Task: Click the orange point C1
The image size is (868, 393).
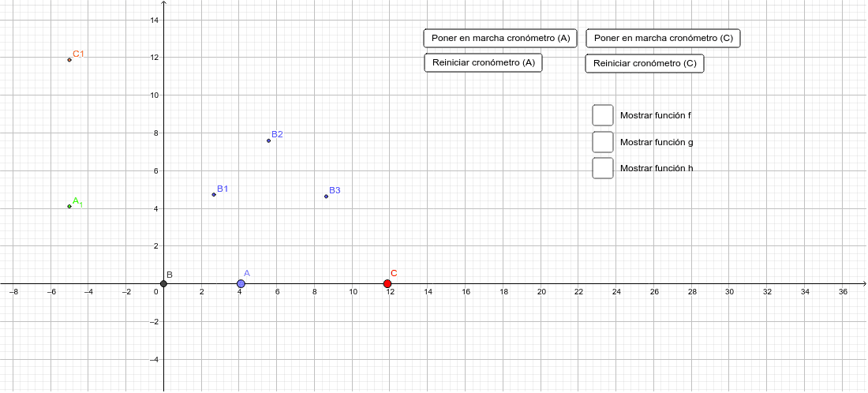Action: click(x=69, y=60)
